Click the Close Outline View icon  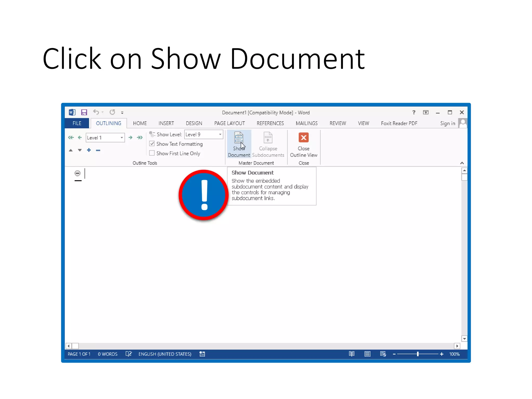point(303,138)
